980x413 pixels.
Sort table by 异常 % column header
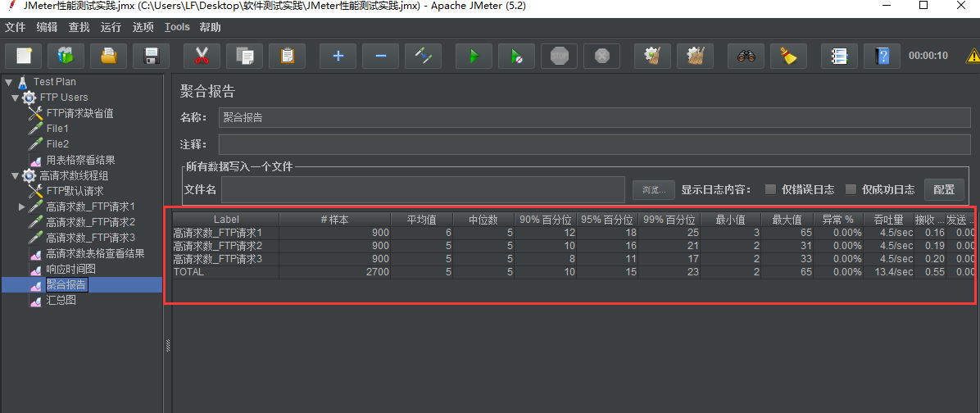[838, 220]
